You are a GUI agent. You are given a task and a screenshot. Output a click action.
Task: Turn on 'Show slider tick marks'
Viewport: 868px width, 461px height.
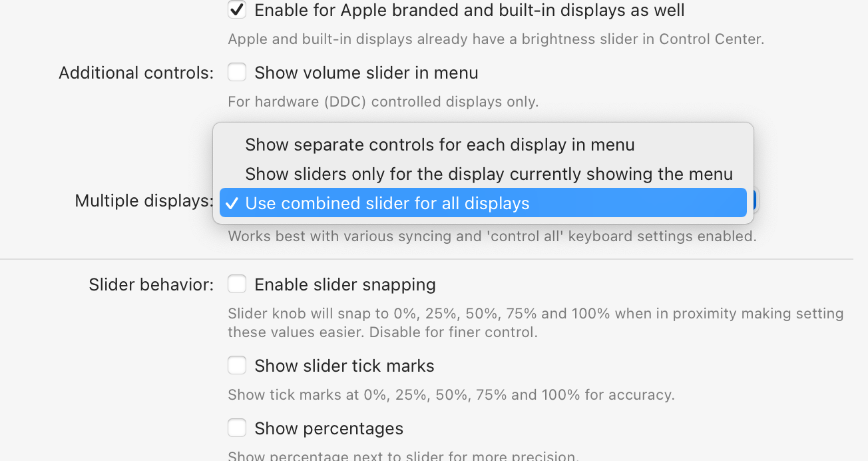237,365
